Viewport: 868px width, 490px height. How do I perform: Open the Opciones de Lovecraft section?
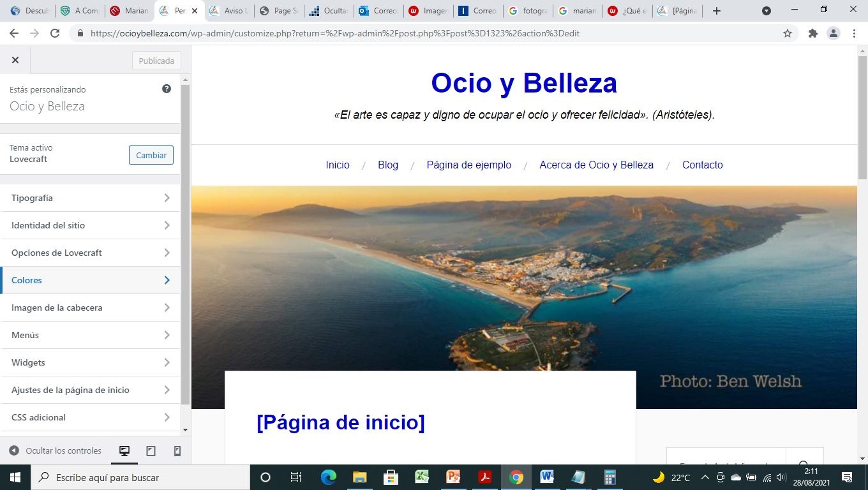(91, 253)
